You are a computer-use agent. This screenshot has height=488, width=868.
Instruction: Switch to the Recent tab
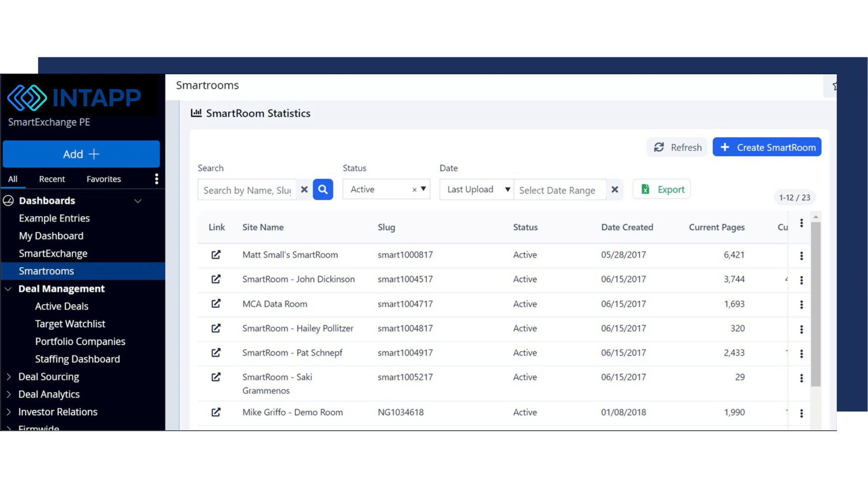pos(52,179)
